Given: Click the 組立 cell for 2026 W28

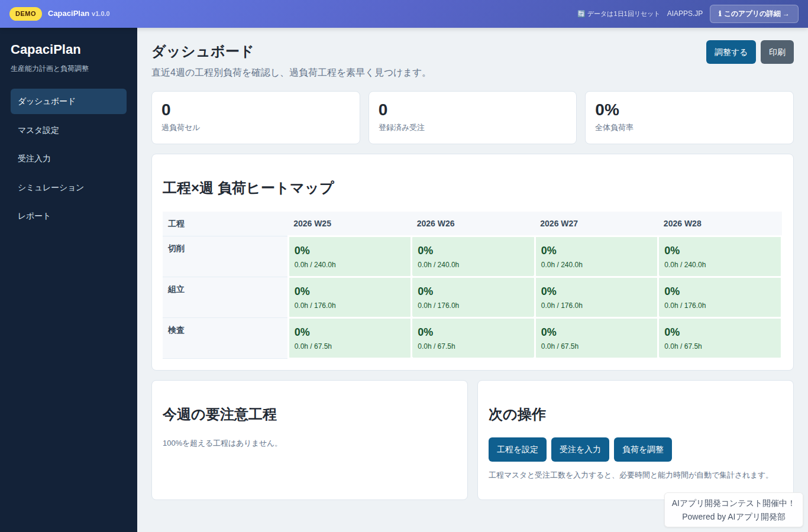Looking at the screenshot, I should click(720, 297).
